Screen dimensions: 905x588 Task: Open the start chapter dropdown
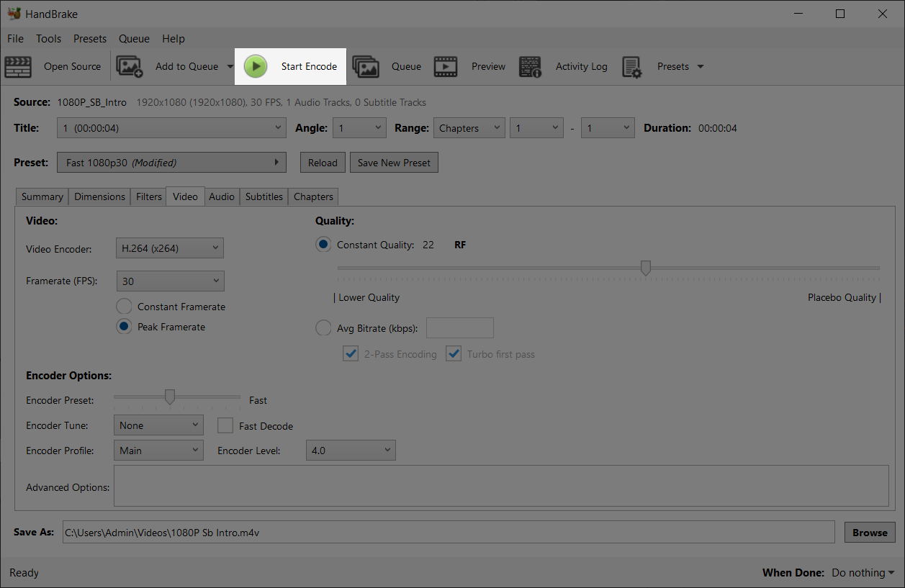click(x=536, y=128)
